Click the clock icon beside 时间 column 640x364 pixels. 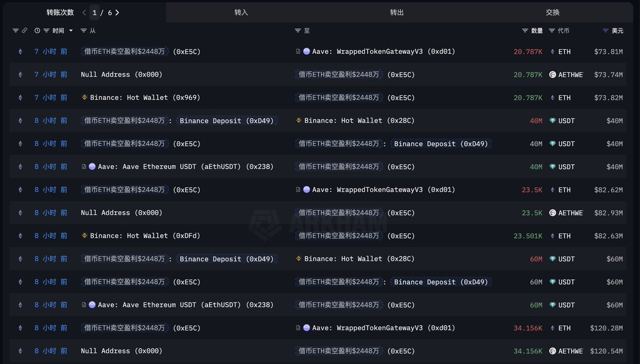(37, 31)
